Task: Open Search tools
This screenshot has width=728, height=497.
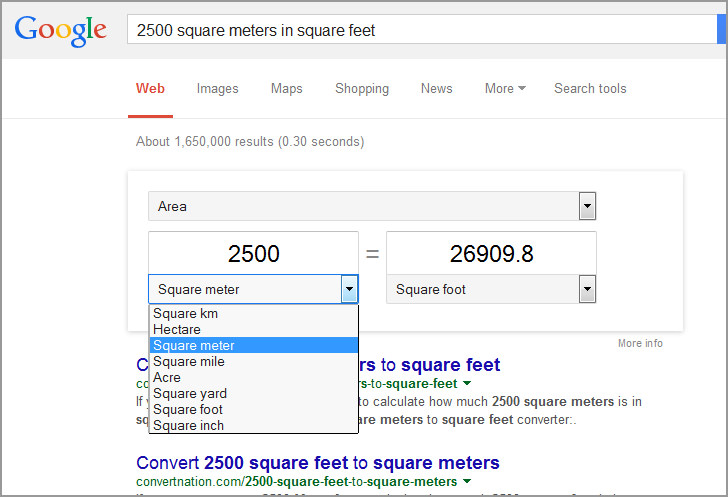Action: pyautogui.click(x=590, y=88)
